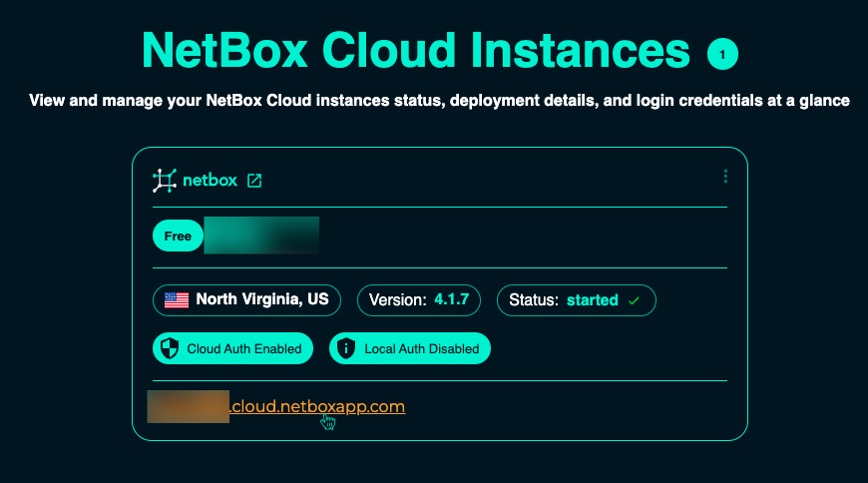Viewport: 868px width, 483px height.
Task: Select the Local Auth Disabled pill
Action: click(410, 348)
